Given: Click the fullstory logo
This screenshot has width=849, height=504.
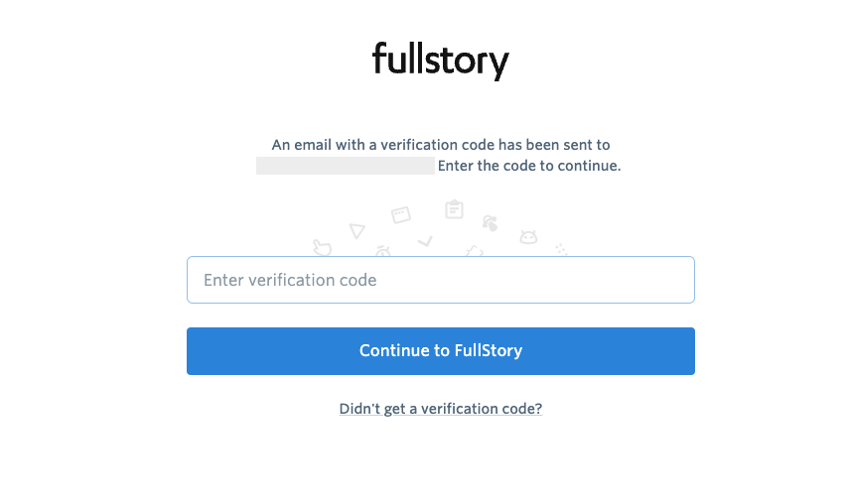Looking at the screenshot, I should coord(440,60).
